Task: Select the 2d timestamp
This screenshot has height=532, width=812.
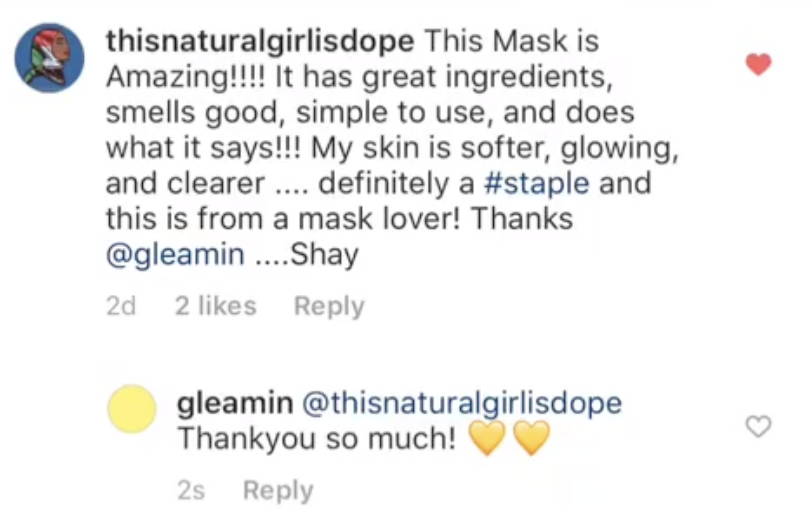Action: [x=121, y=306]
